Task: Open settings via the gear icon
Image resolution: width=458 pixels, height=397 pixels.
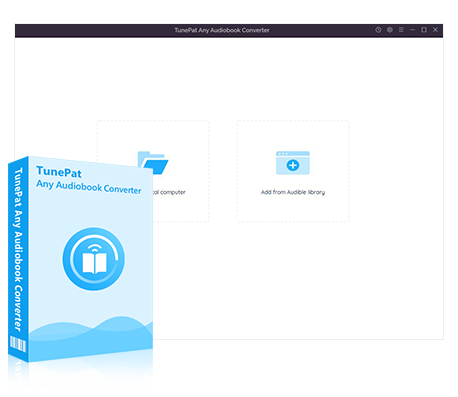Action: (x=390, y=30)
